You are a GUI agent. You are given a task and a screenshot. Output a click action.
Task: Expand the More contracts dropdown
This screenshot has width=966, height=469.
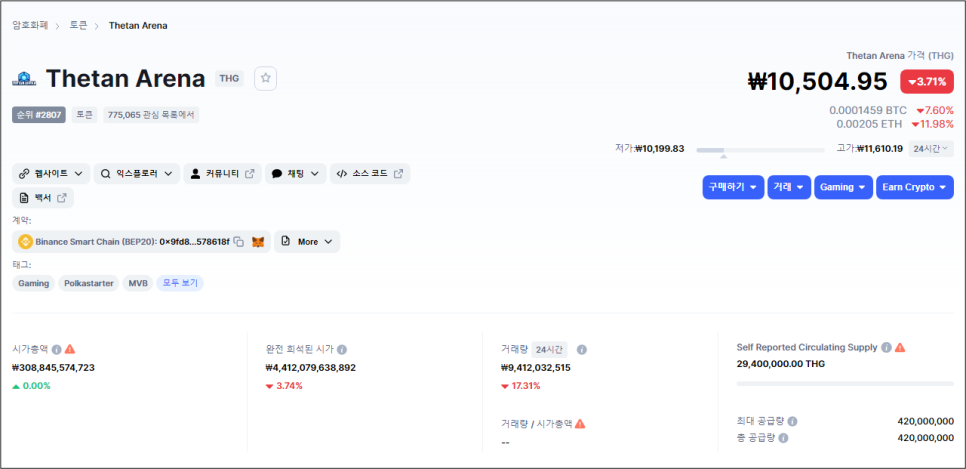pos(307,242)
